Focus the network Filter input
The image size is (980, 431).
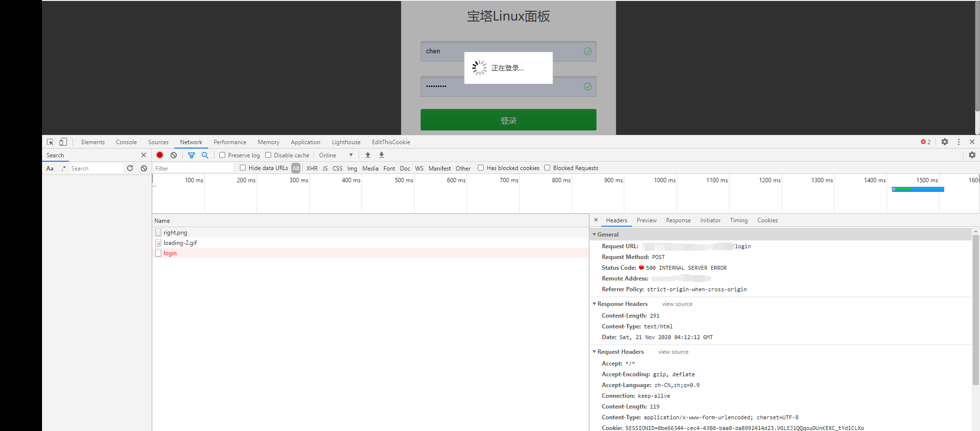[194, 168]
